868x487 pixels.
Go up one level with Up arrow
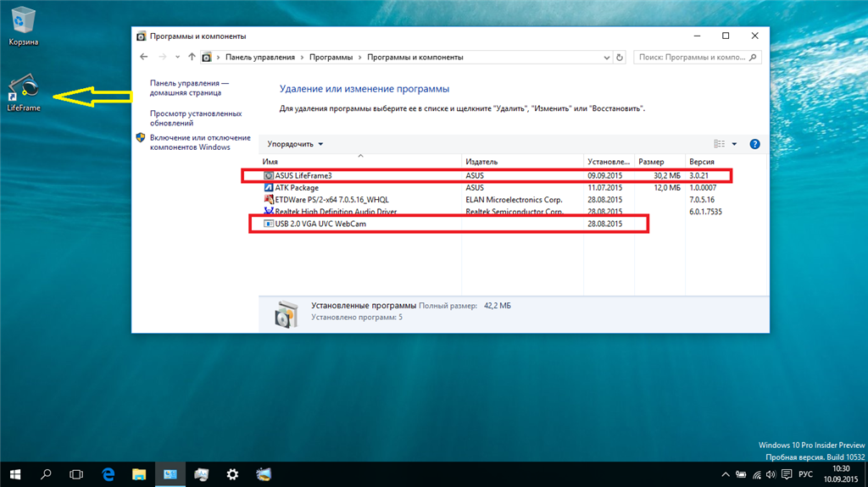pos(192,57)
